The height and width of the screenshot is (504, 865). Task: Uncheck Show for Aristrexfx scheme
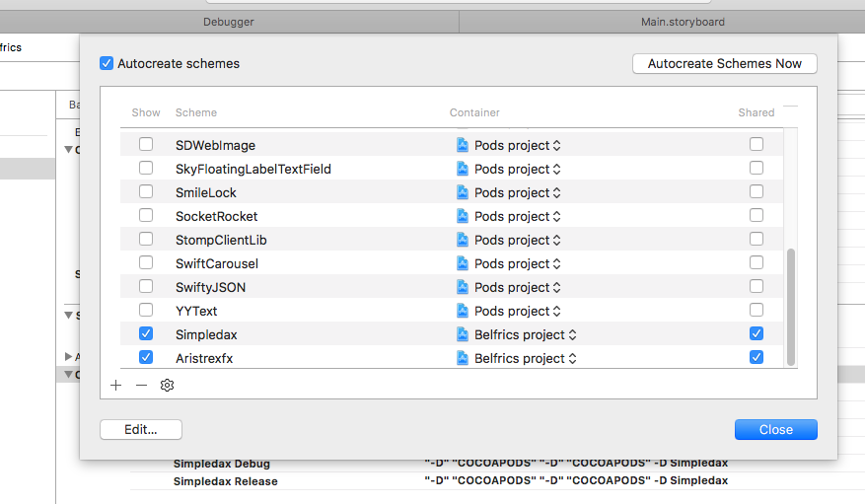click(x=146, y=357)
